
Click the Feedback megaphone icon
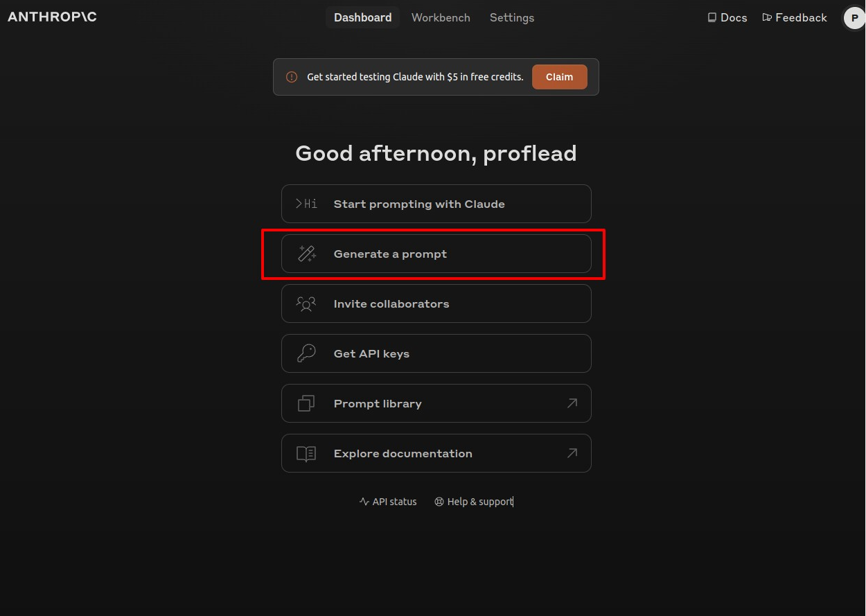tap(767, 17)
